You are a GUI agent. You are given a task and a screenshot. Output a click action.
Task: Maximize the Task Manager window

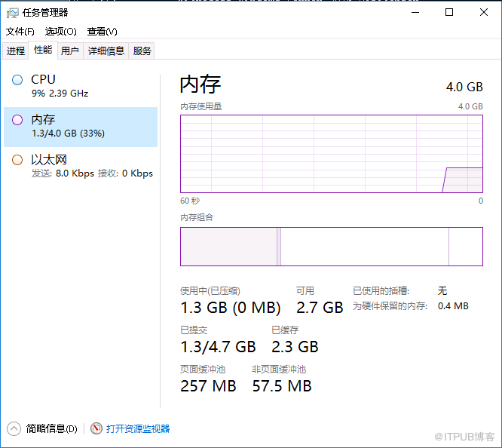(x=449, y=12)
